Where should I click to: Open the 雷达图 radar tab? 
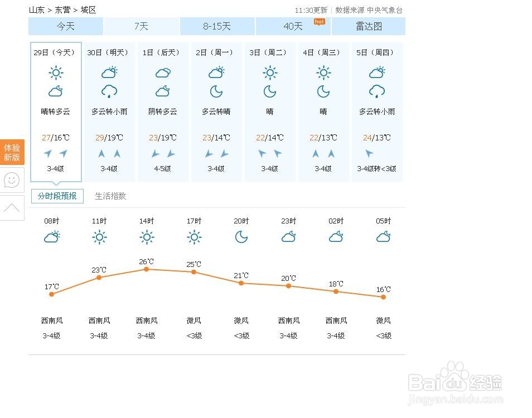coord(369,26)
